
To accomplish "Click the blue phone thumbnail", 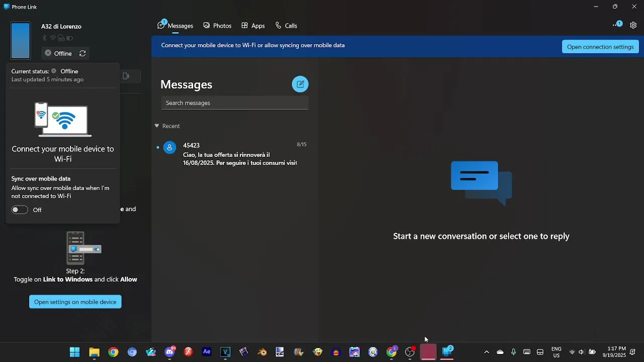I will click(x=21, y=41).
